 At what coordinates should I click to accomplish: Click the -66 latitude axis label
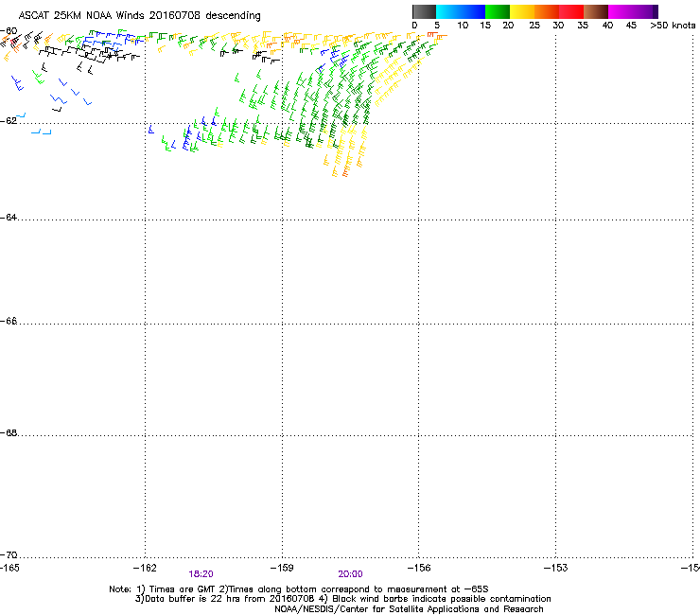click(9, 321)
